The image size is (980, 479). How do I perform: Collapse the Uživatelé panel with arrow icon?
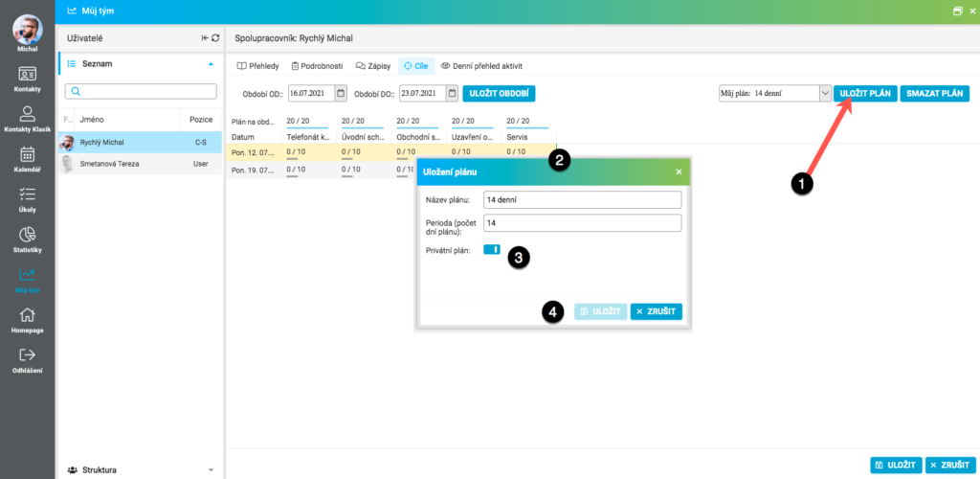pyautogui.click(x=205, y=38)
